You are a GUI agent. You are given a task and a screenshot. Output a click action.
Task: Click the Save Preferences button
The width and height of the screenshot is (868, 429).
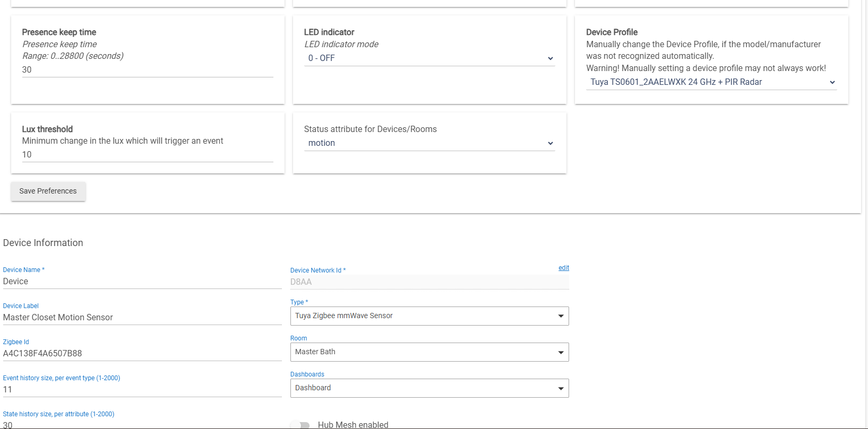[48, 191]
